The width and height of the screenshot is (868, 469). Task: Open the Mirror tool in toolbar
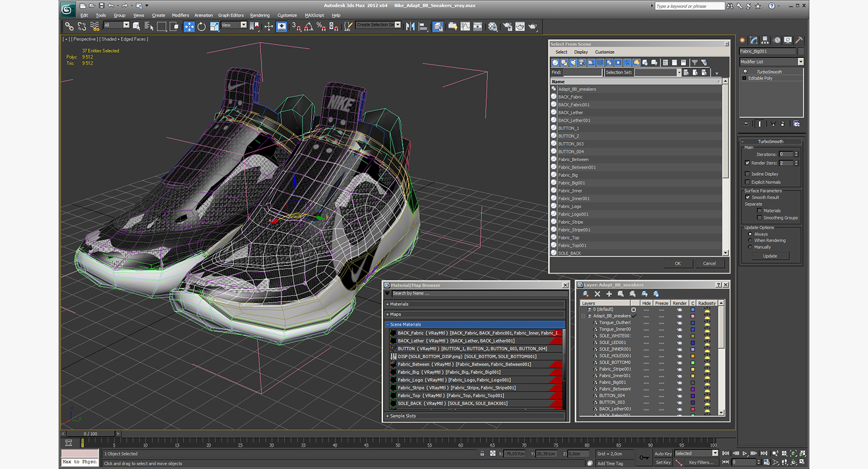[x=410, y=26]
